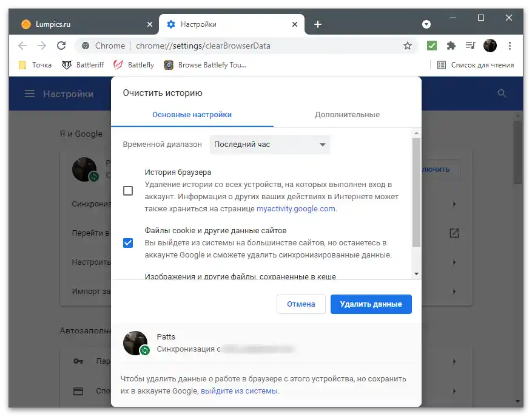Open the Точка bookmark folder

[x=35, y=65]
